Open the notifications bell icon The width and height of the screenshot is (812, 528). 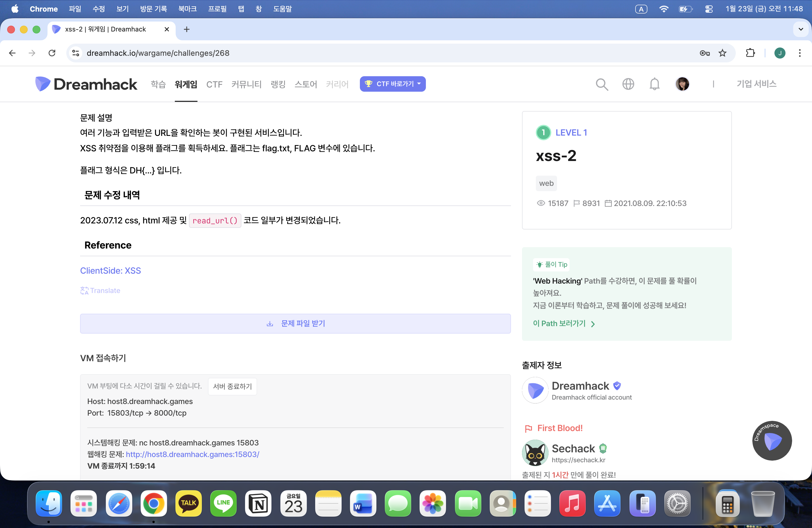(654, 84)
